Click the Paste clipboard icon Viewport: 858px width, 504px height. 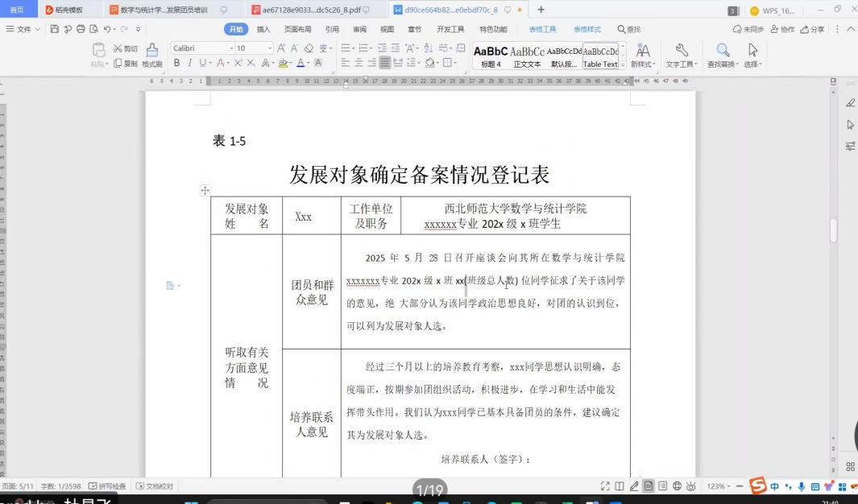click(98, 50)
